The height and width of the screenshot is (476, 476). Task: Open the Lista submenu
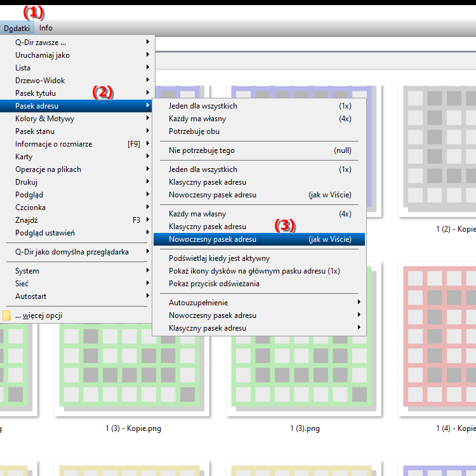pos(77,68)
